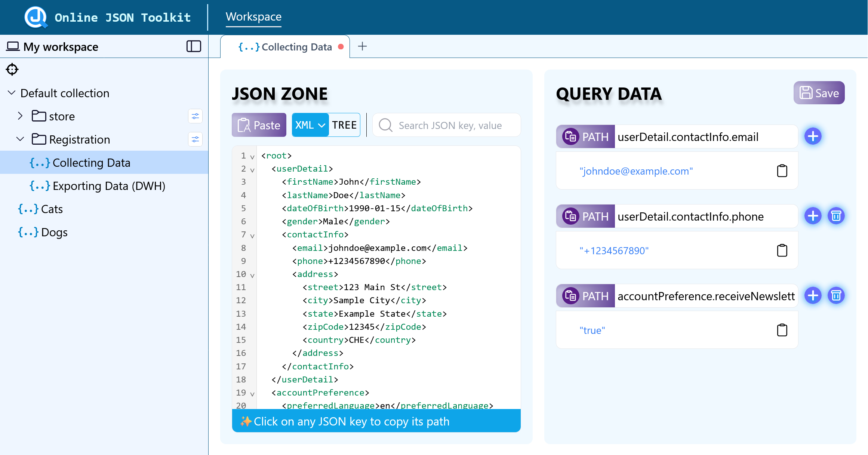This screenshot has height=455, width=868.
Task: Click the Registration folder icon
Action: coord(39,139)
